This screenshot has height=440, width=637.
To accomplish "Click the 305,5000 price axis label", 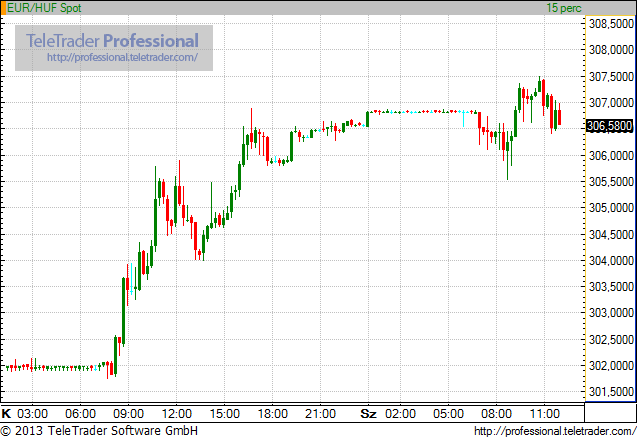I will point(611,182).
